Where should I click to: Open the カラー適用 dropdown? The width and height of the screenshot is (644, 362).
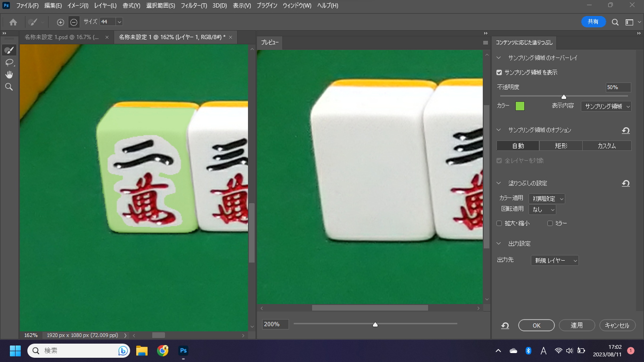tap(546, 199)
